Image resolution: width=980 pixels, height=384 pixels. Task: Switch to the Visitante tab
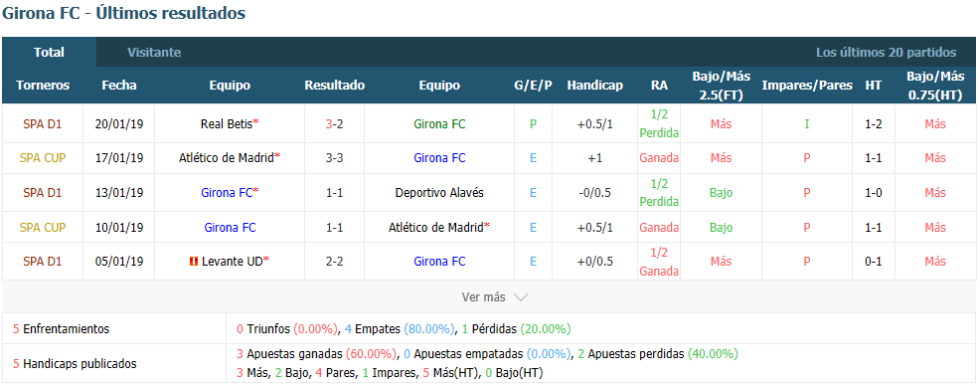154,53
